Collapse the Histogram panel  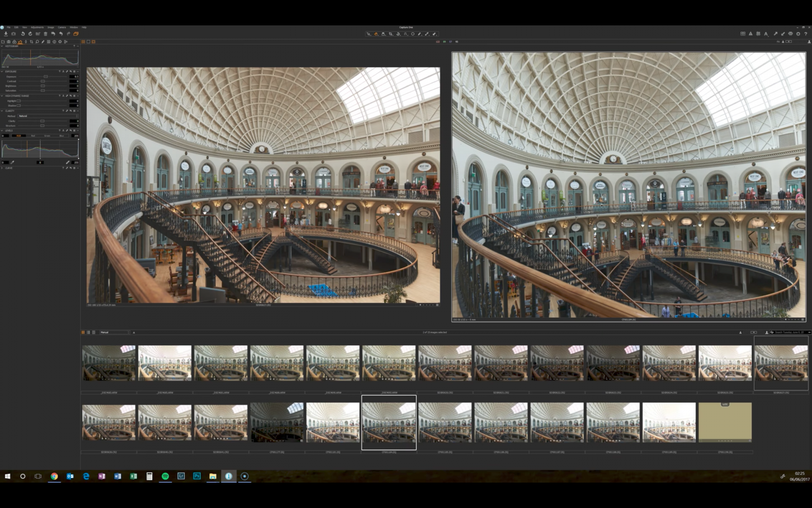coord(3,46)
